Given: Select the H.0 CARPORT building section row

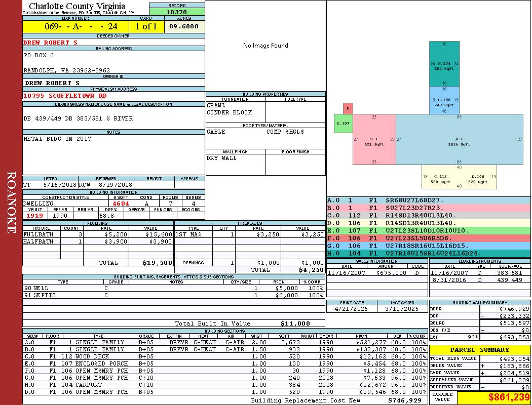Looking at the screenshot, I should tap(225, 385).
